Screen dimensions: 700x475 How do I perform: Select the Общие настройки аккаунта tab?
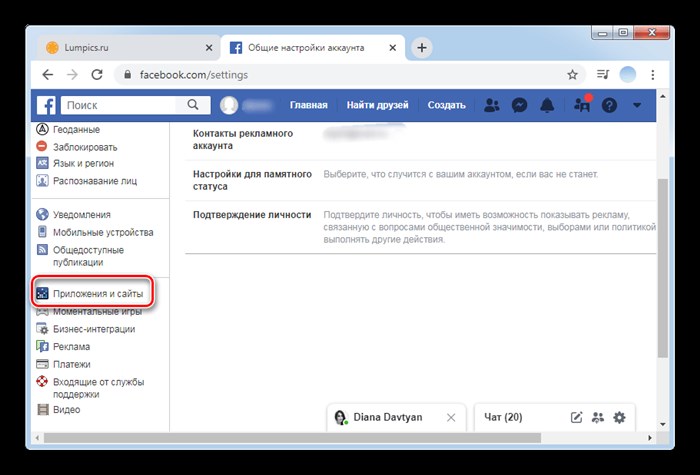(x=310, y=48)
